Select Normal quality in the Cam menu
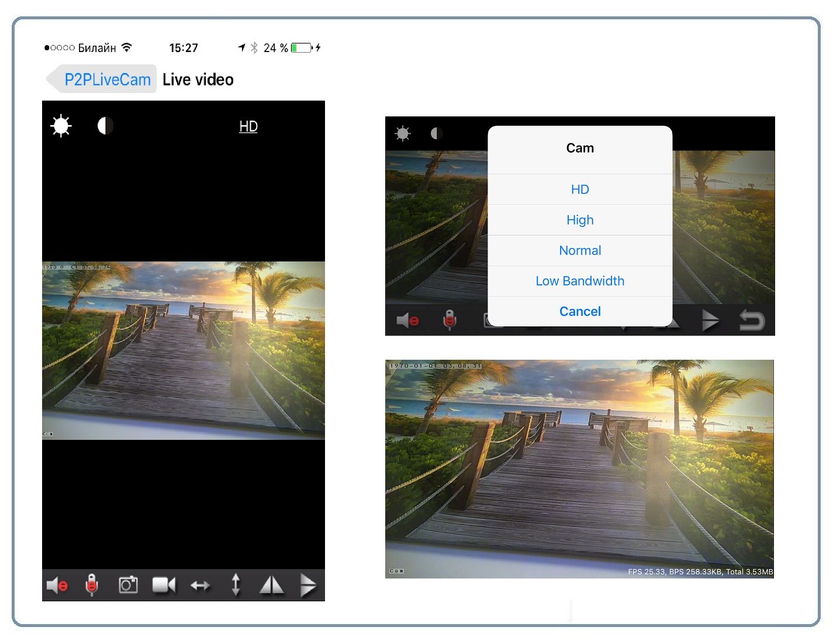 (580, 250)
